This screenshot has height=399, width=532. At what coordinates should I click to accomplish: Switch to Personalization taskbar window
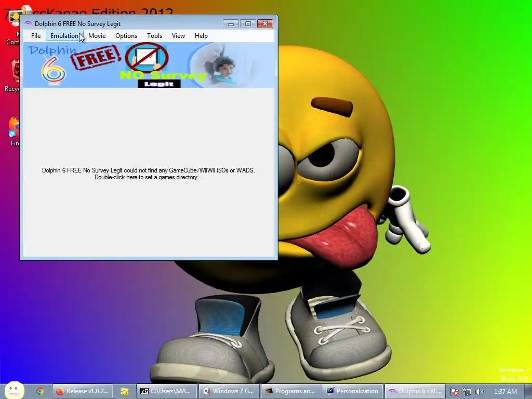[353, 391]
